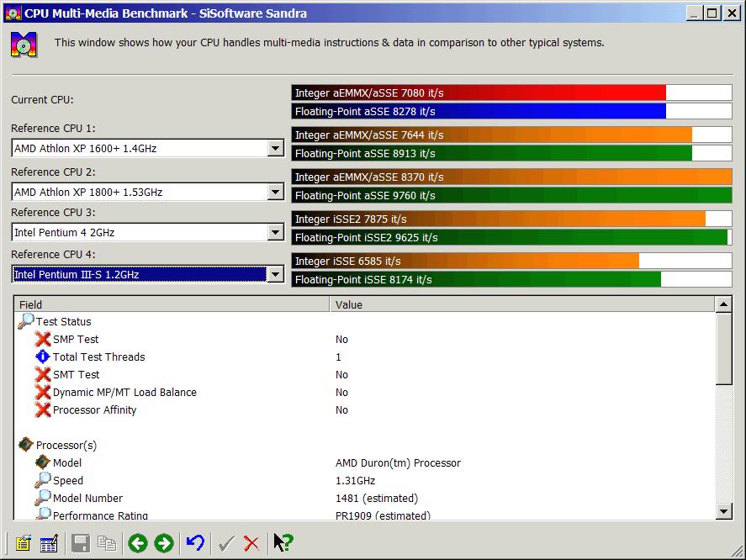The width and height of the screenshot is (746, 560).
Task: Select the AMD Athlon XP 1600+ 1.4GHz combo box
Action: pos(147,149)
